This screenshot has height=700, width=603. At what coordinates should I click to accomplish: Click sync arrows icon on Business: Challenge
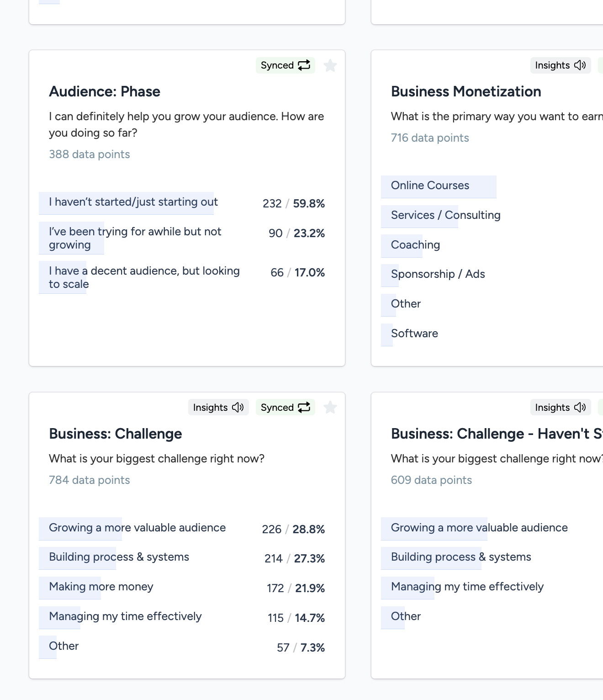[304, 407]
